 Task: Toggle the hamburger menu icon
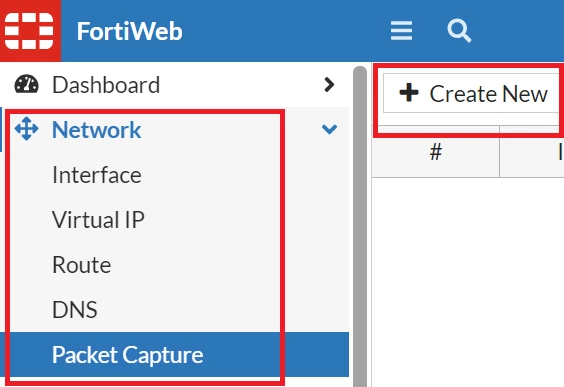(x=401, y=31)
